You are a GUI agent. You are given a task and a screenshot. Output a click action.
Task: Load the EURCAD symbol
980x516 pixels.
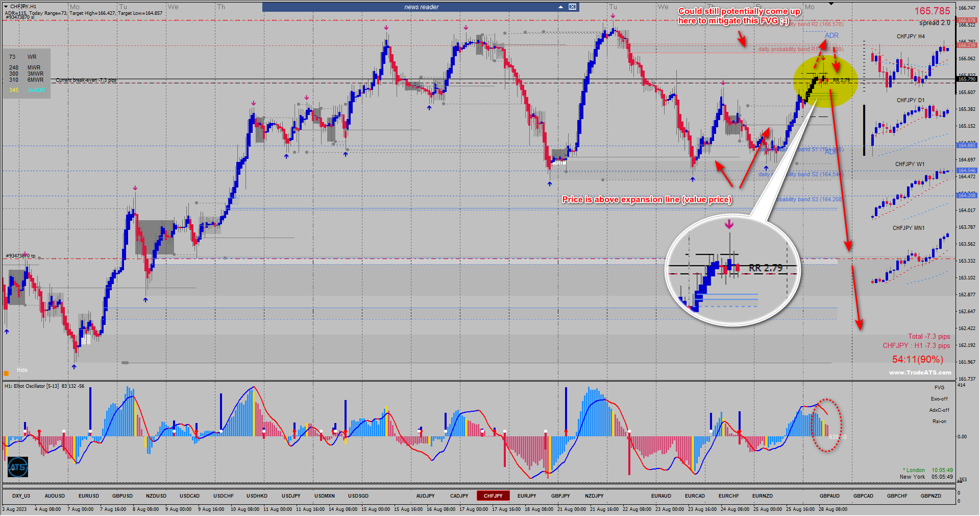tap(695, 496)
